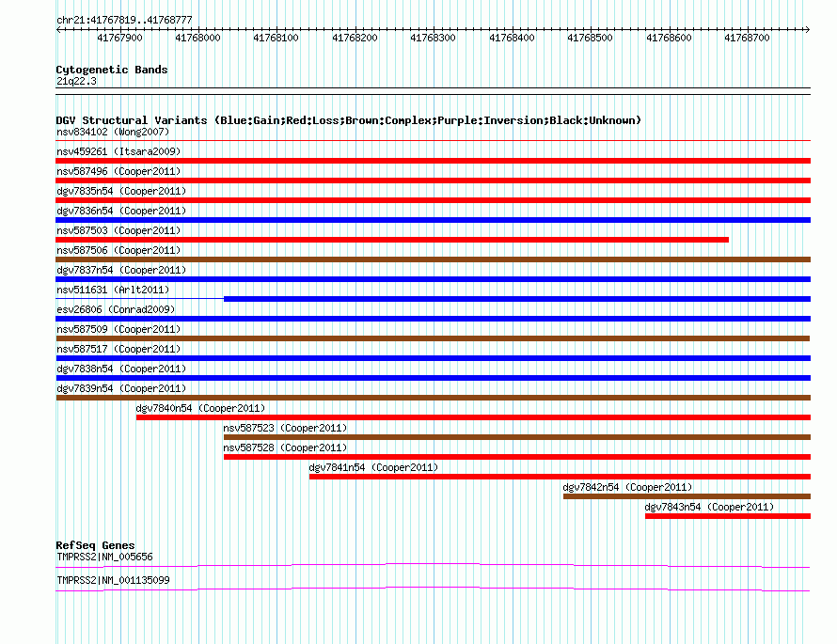Click the 41768600 position label
This screenshot has height=644, width=837.
(669, 38)
